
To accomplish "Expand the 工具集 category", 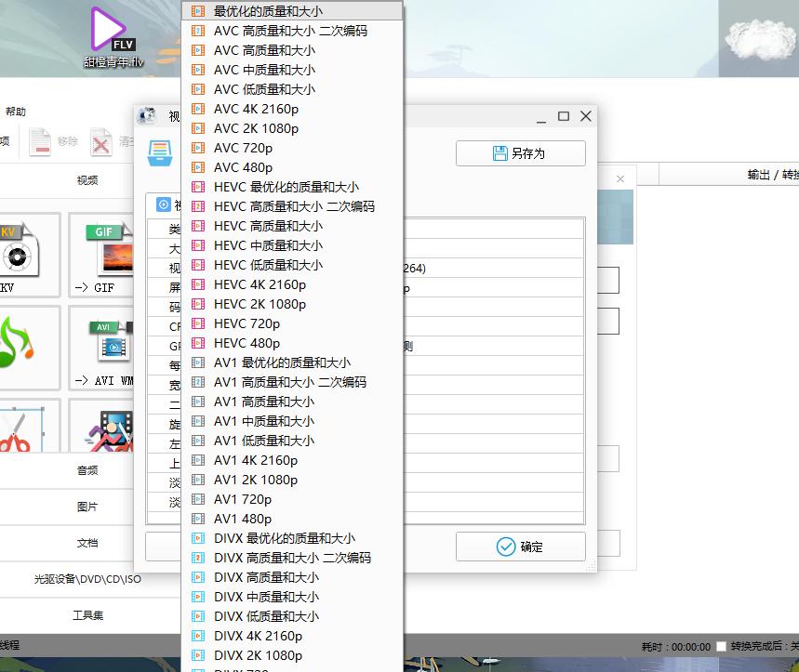I will click(87, 615).
